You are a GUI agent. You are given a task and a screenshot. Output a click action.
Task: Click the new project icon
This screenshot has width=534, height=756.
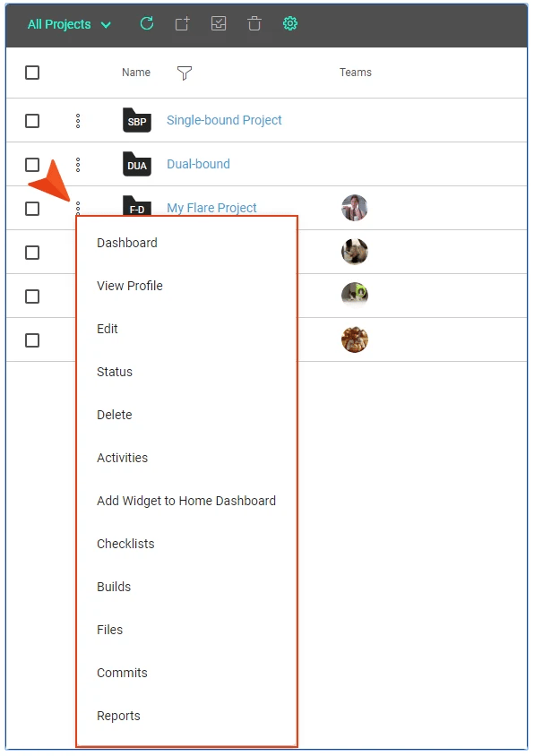pos(183,23)
